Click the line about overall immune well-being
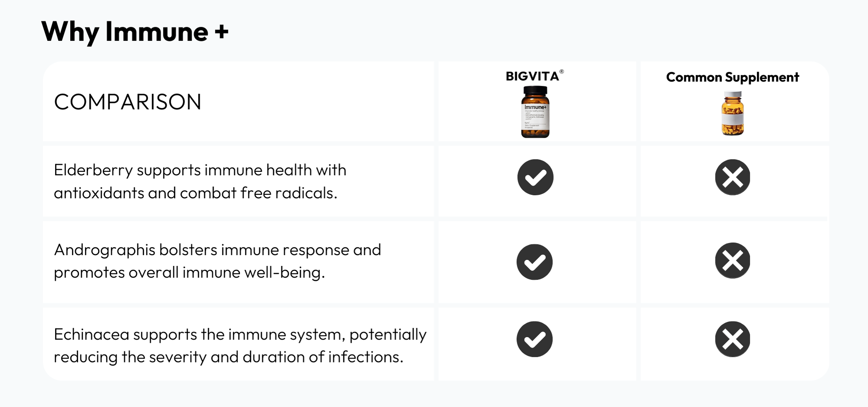This screenshot has width=868, height=407. coord(189,272)
